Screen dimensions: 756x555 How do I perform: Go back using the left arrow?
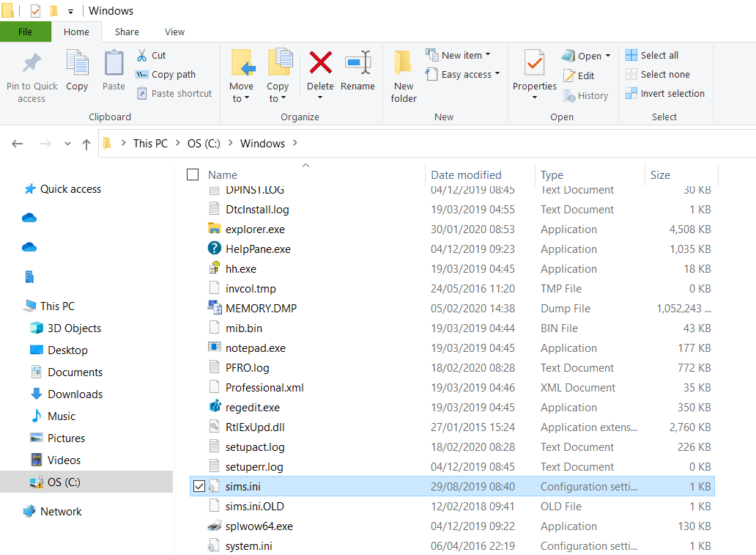(18, 144)
